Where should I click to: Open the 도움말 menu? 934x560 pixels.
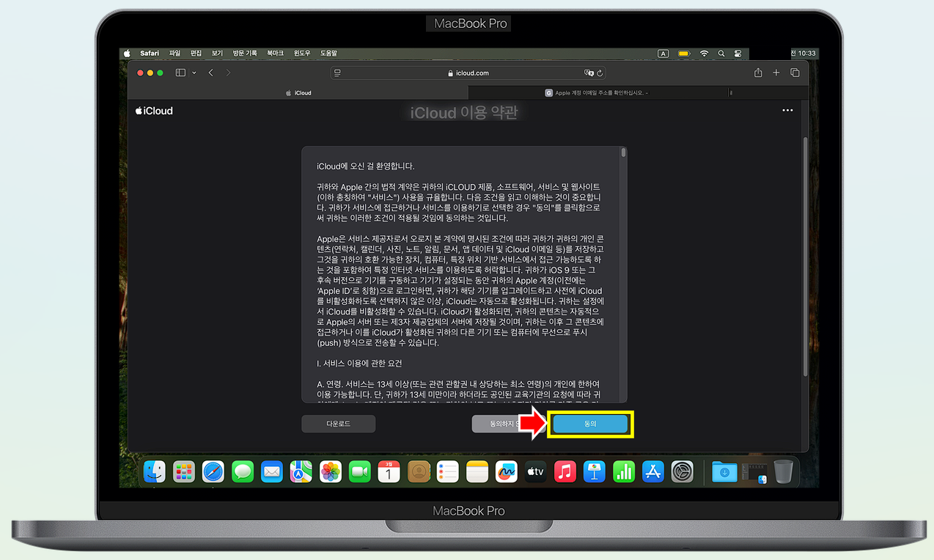click(328, 54)
